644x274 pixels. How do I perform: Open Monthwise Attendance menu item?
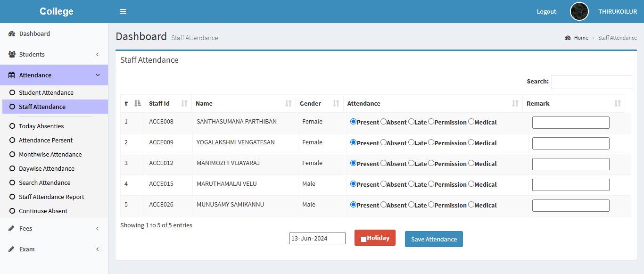[50, 155]
